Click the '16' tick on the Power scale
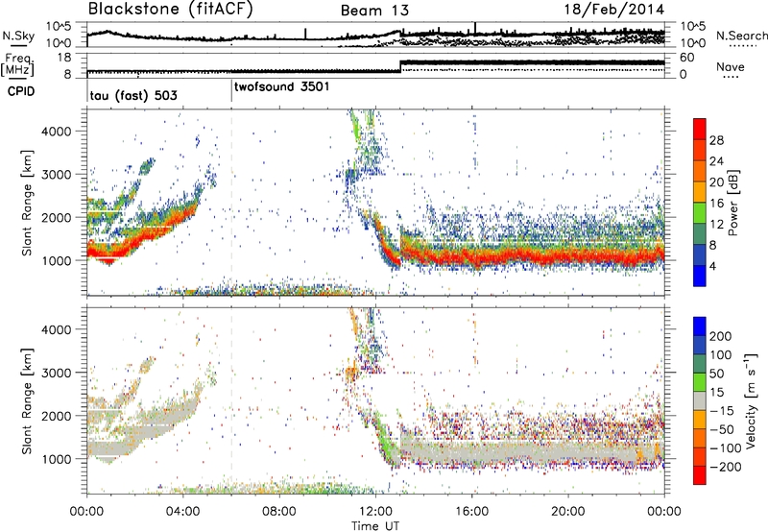Viewport: 768px width, 532px height. coord(716,204)
